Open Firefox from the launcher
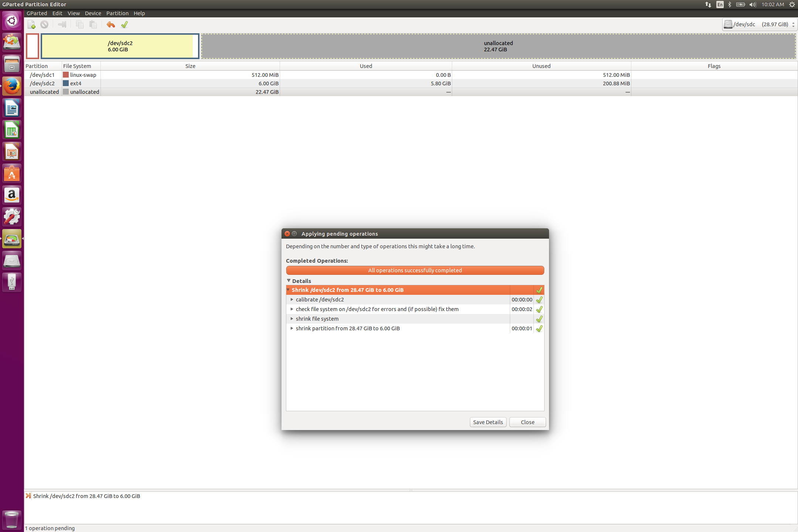Image resolution: width=798 pixels, height=532 pixels. coord(12,86)
